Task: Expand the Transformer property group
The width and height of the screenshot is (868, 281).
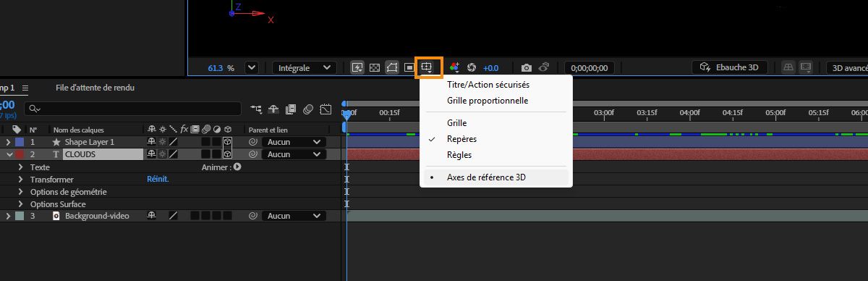Action: tap(21, 179)
